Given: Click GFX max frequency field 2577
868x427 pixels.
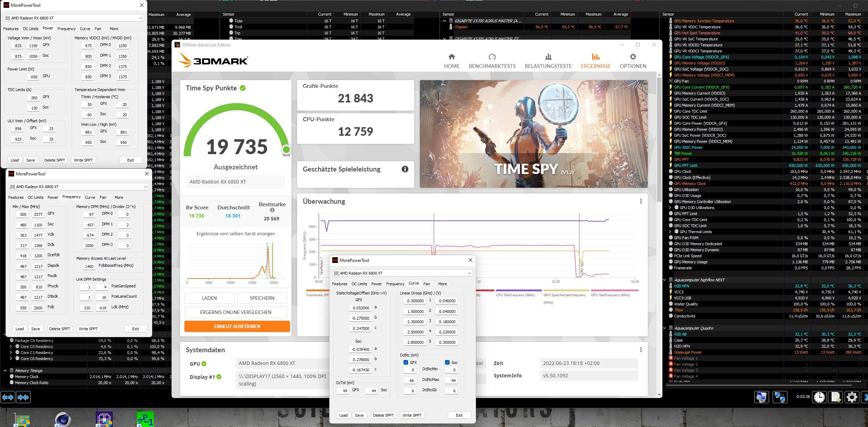Looking at the screenshot, I should (38, 214).
